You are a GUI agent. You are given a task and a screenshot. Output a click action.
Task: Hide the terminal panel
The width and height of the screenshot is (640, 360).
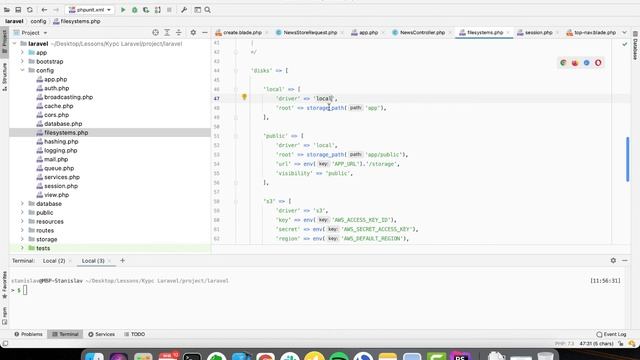click(624, 260)
